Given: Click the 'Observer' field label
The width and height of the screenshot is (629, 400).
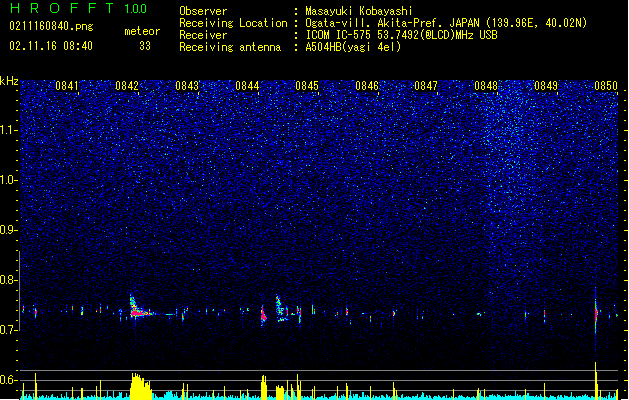Looking at the screenshot, I should click(203, 11).
